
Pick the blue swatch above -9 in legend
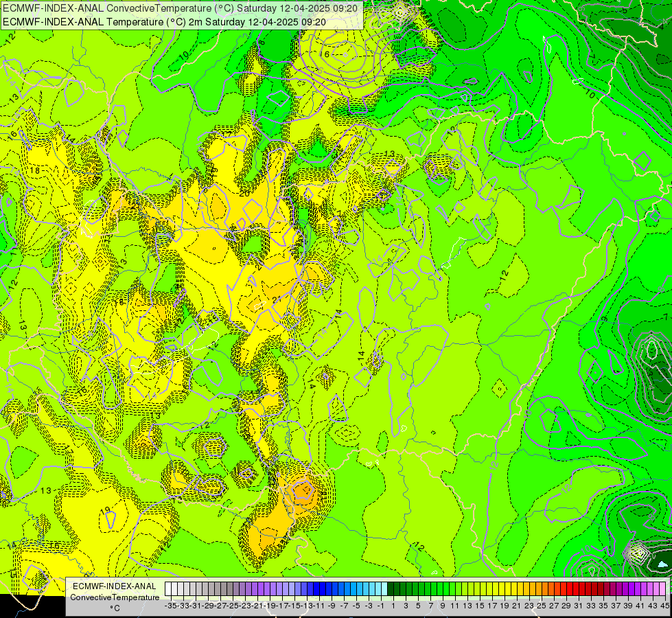tap(329, 588)
